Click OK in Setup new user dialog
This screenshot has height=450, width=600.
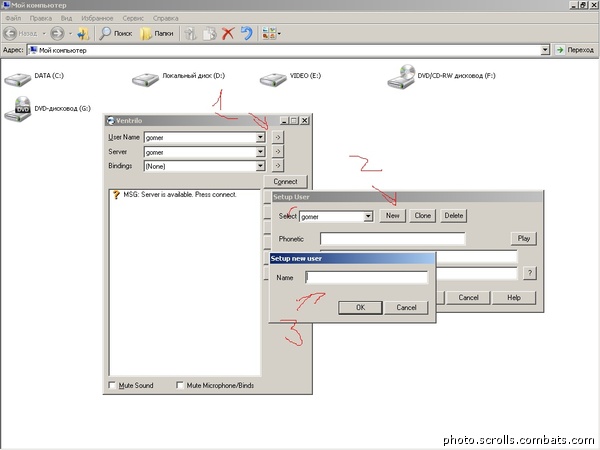click(360, 307)
